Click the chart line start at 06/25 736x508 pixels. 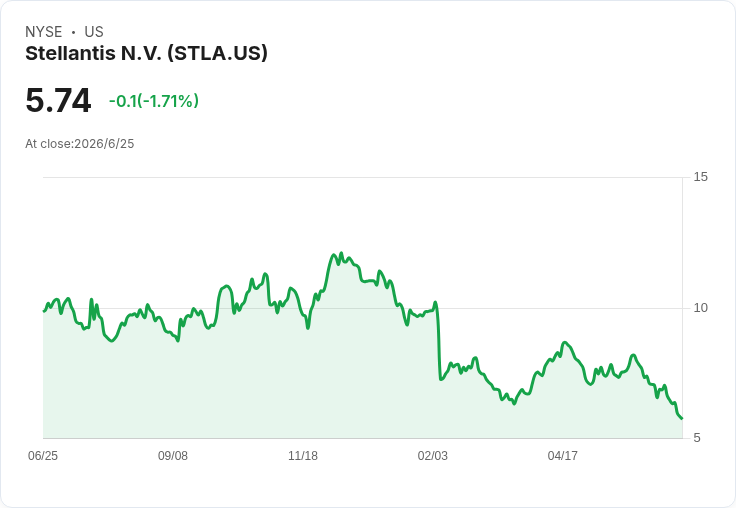(x=44, y=310)
